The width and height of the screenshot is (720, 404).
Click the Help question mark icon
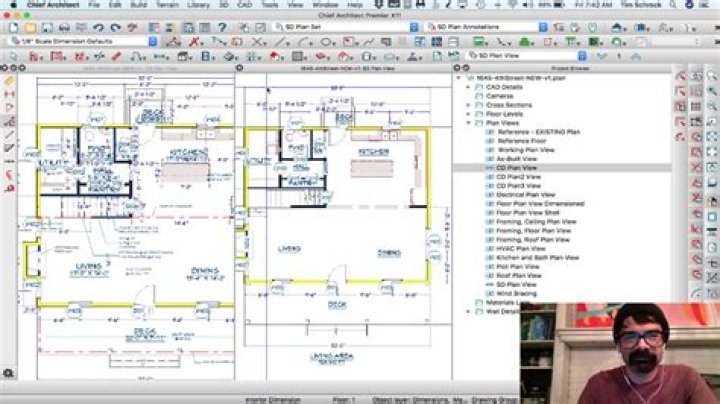click(x=222, y=28)
